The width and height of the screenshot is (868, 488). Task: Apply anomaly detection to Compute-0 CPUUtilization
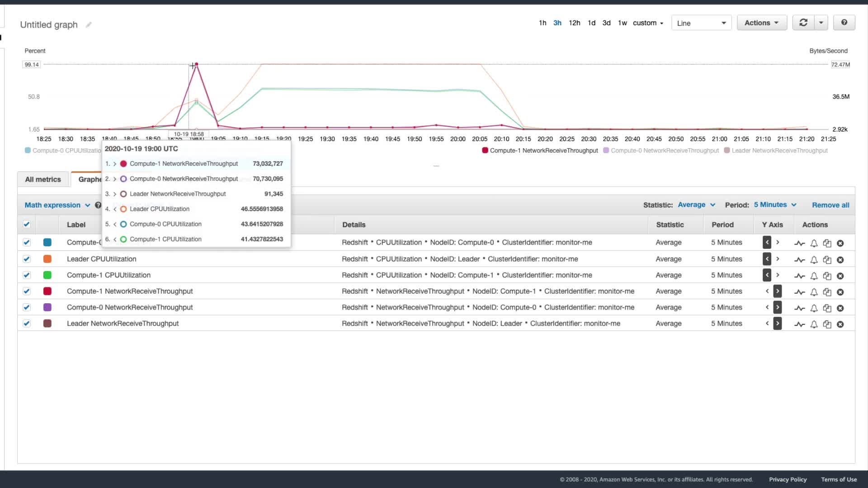799,243
